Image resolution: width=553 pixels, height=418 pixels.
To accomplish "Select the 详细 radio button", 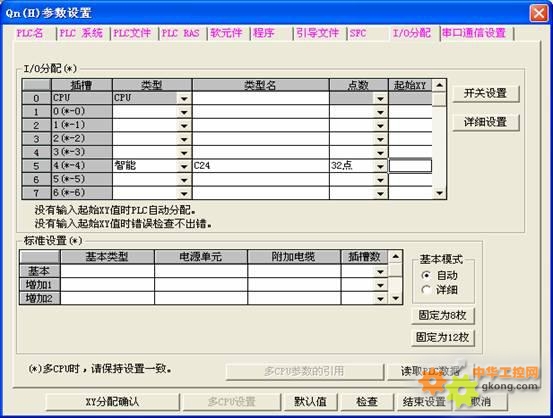I will [x=426, y=290].
